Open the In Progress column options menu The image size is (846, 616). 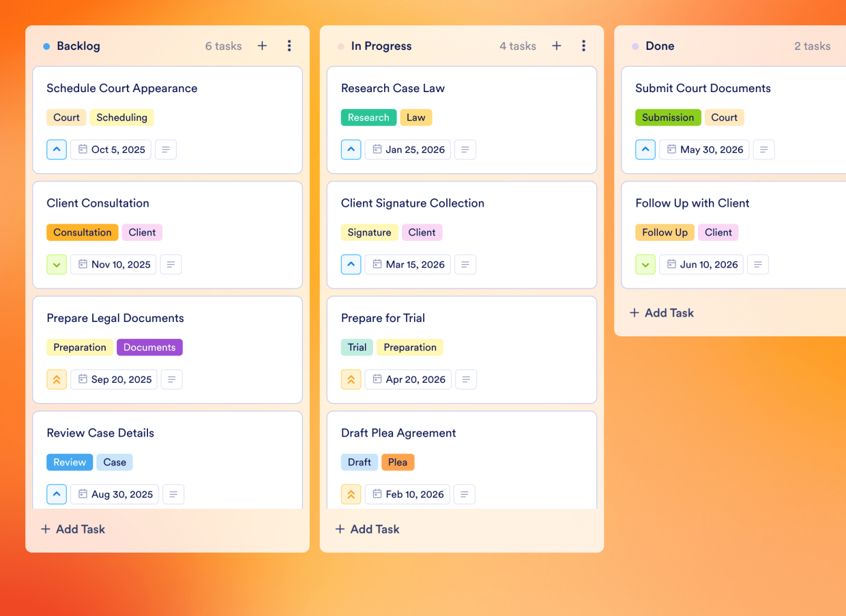pyautogui.click(x=584, y=46)
